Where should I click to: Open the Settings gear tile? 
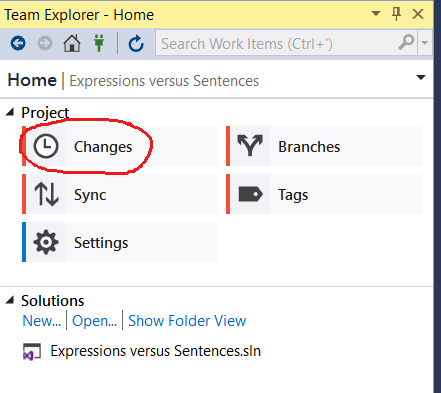click(x=120, y=242)
